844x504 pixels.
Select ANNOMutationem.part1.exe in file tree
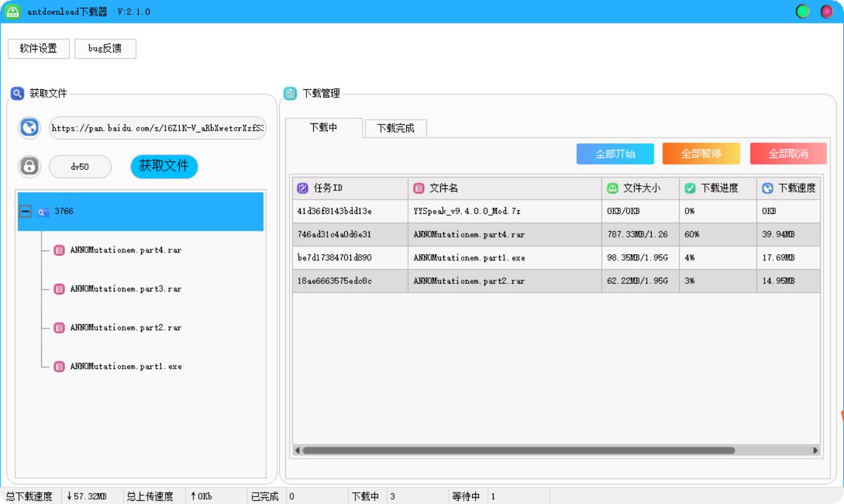click(x=125, y=366)
